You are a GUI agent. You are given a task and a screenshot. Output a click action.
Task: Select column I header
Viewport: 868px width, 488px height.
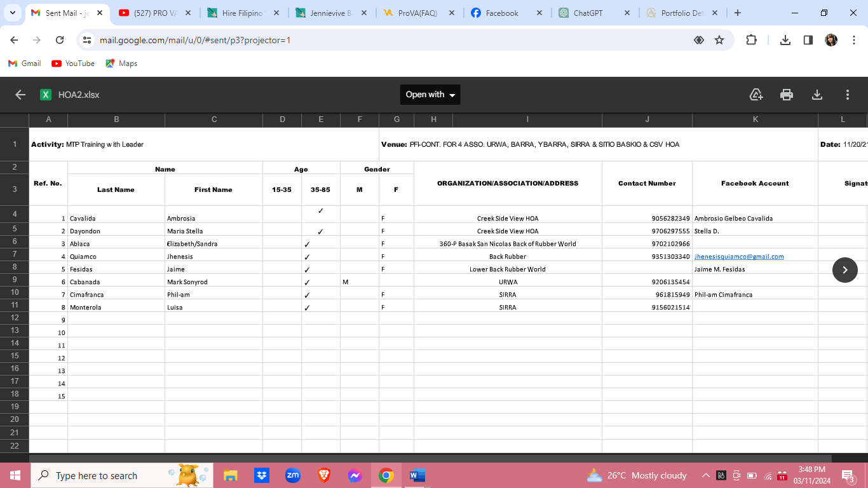(527, 119)
